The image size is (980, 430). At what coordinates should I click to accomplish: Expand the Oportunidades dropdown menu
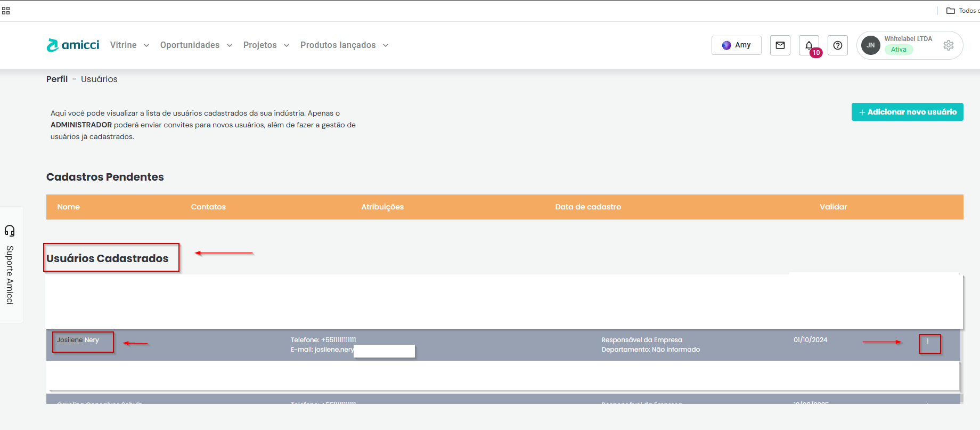click(x=196, y=45)
